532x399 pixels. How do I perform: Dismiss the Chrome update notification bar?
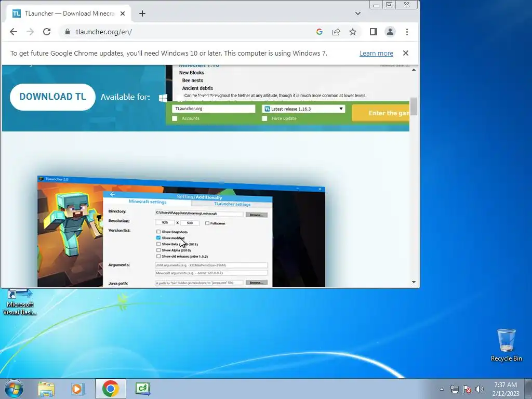pyautogui.click(x=406, y=53)
